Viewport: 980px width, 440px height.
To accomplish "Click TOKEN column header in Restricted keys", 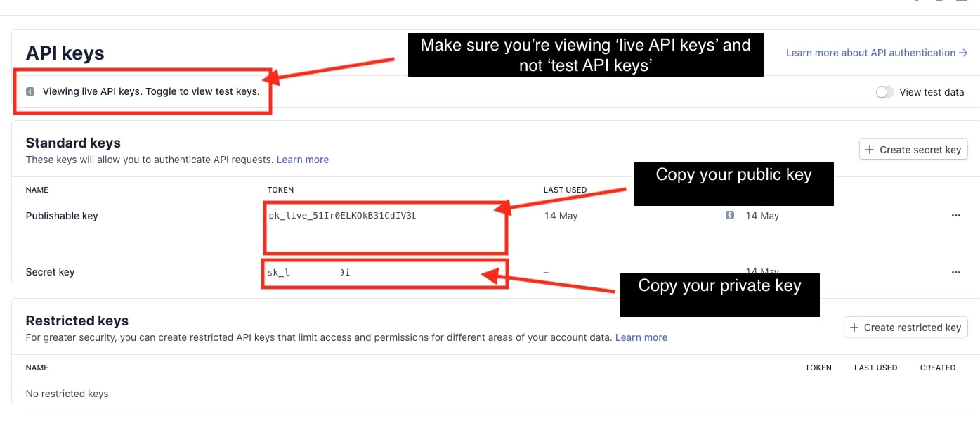I will click(x=818, y=368).
